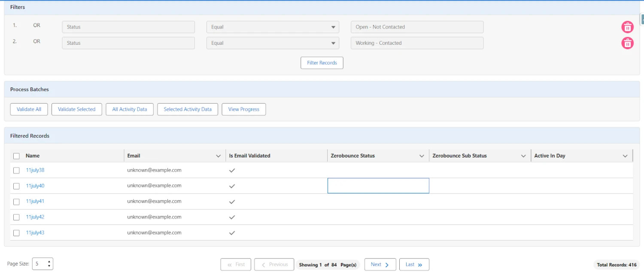Check the checkbox beside 11july43

[16, 233]
